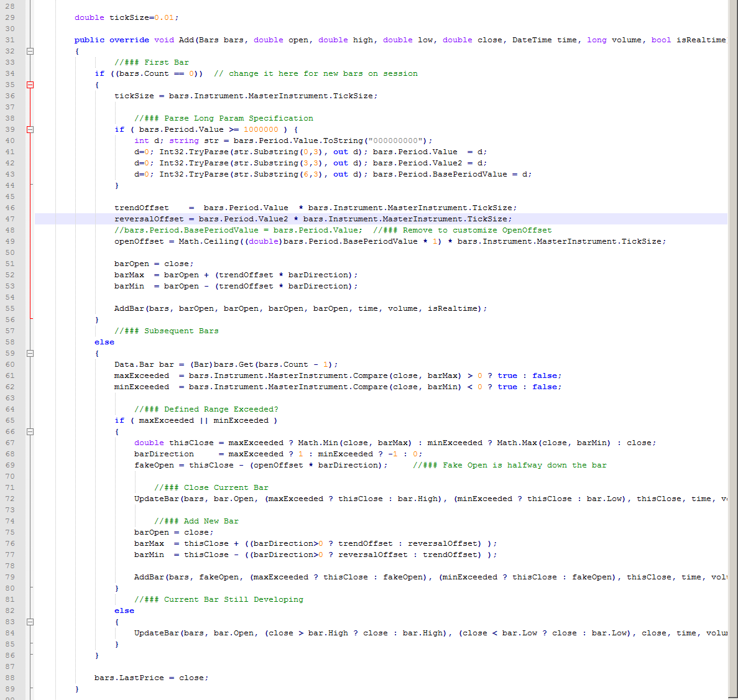Click 'bars.Period.BasePeriodValue = d;' on line 43
738x700 pixels.
(452, 174)
